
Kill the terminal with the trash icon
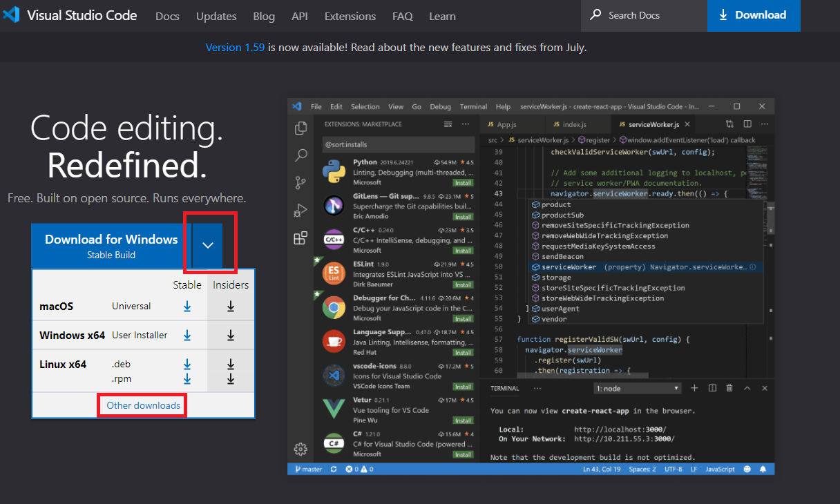coord(729,388)
